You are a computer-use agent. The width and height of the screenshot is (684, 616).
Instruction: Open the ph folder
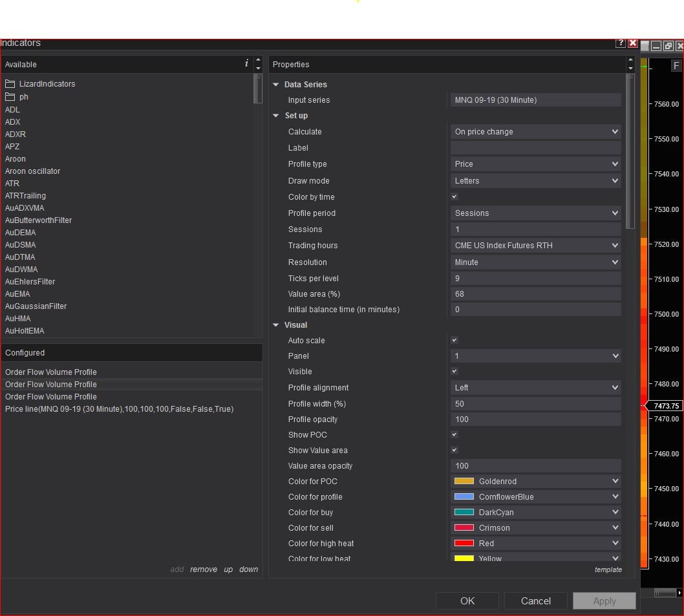pyautogui.click(x=23, y=97)
